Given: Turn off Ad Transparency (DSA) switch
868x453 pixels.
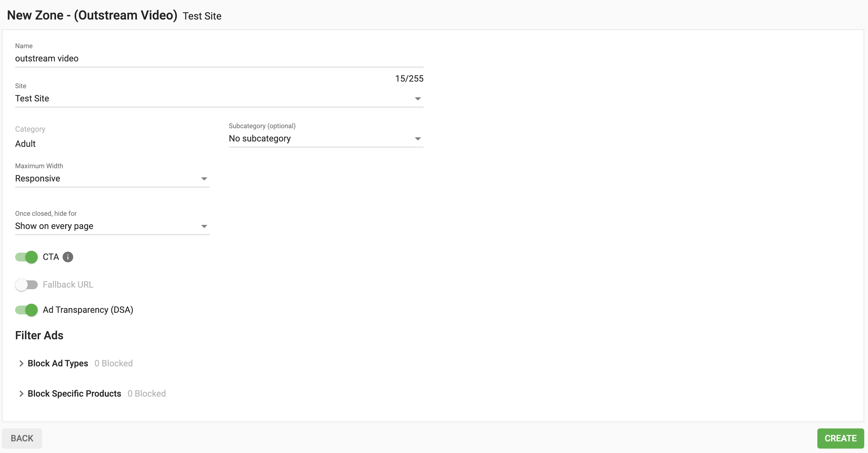Looking at the screenshot, I should pyautogui.click(x=27, y=310).
